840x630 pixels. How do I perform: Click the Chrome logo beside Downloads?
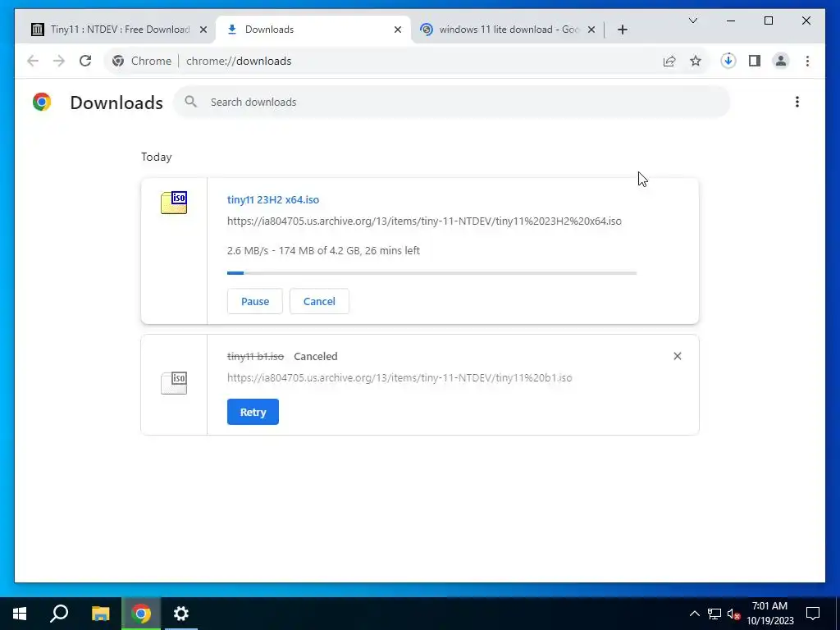click(42, 102)
